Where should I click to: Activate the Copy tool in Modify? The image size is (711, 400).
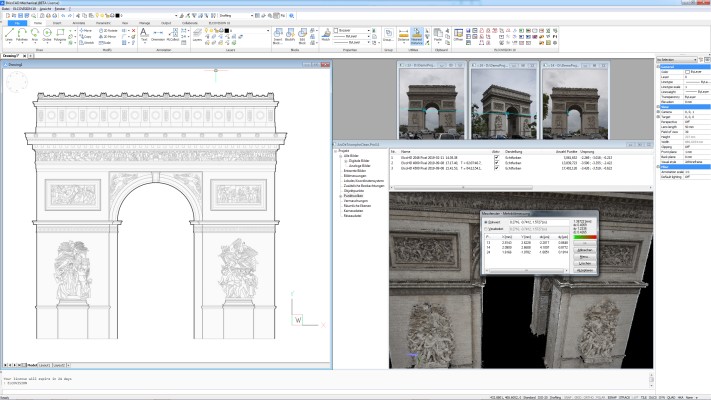tap(86, 36)
